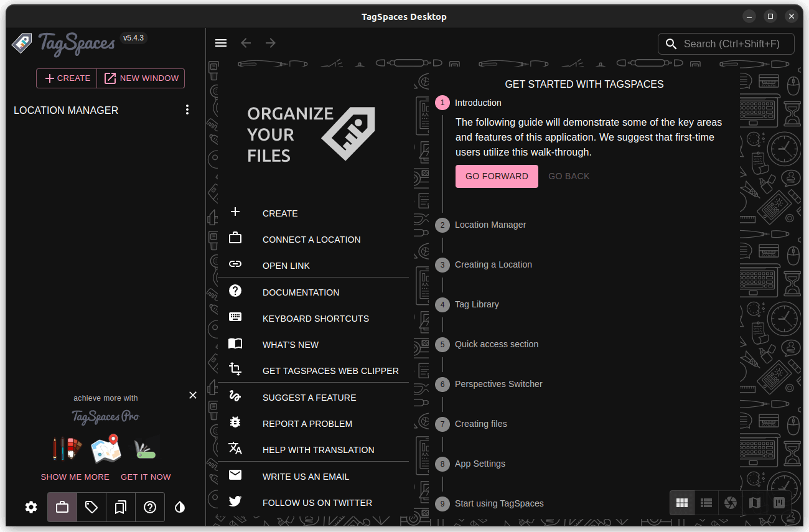Open the Quick Access bookmarks panel
The width and height of the screenshot is (809, 532).
pyautogui.click(x=120, y=507)
